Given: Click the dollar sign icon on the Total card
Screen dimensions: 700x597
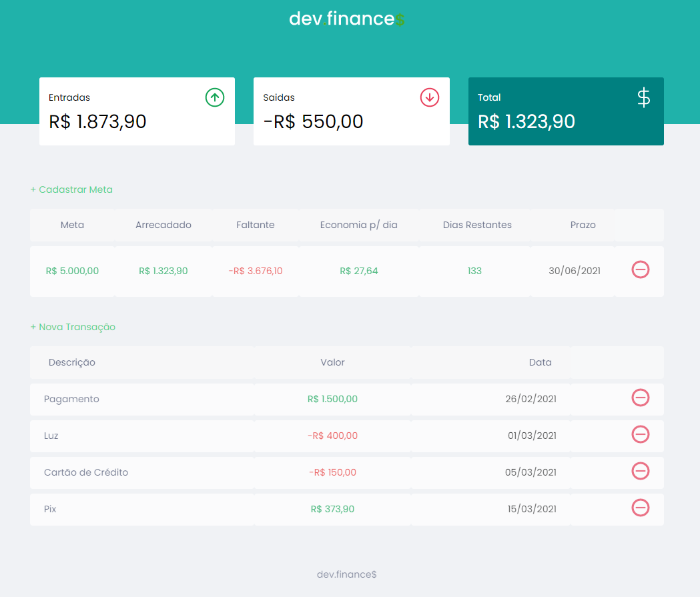Looking at the screenshot, I should [x=643, y=97].
